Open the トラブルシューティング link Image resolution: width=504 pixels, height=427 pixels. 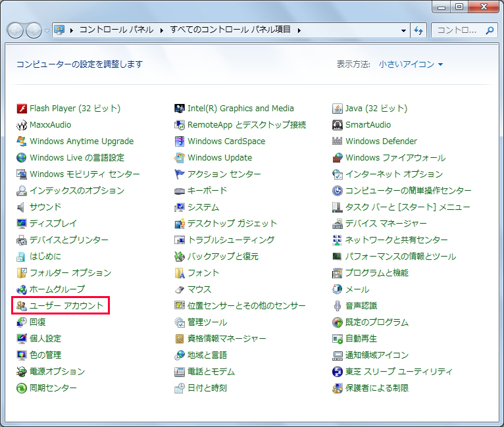pos(231,240)
